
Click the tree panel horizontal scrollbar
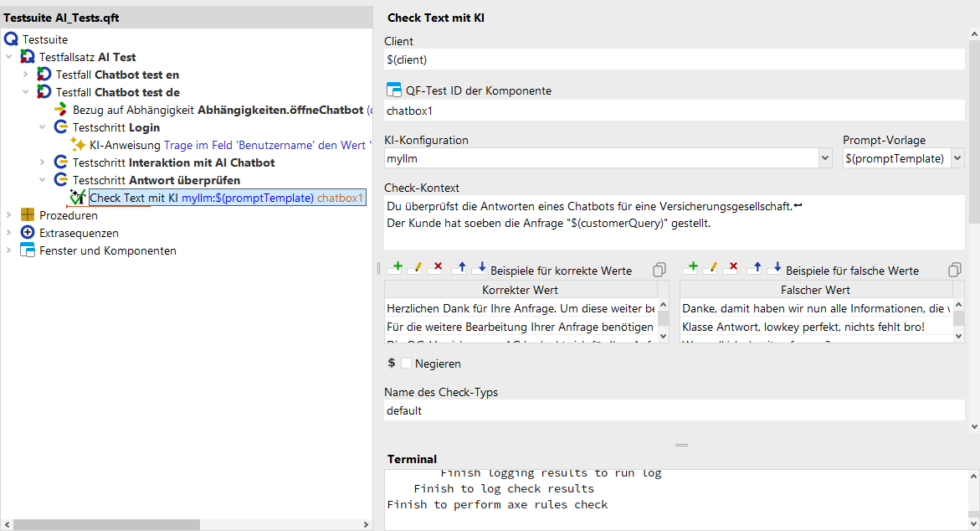(x=106, y=524)
